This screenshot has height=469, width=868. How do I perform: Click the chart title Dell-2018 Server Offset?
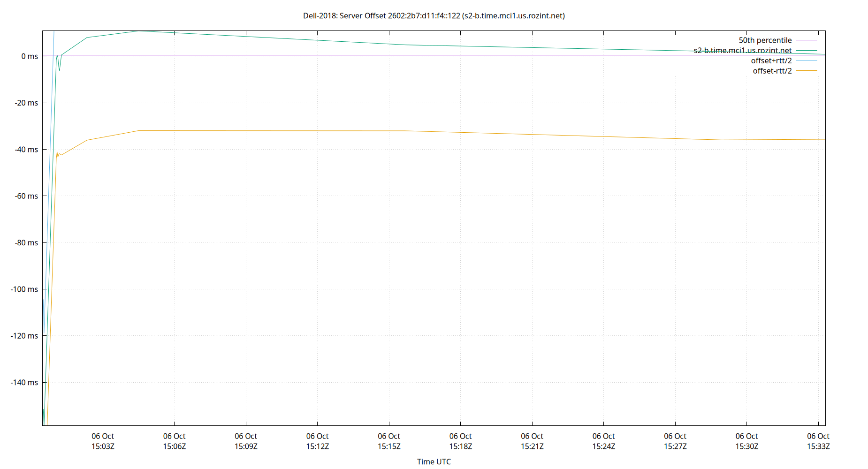(434, 15)
